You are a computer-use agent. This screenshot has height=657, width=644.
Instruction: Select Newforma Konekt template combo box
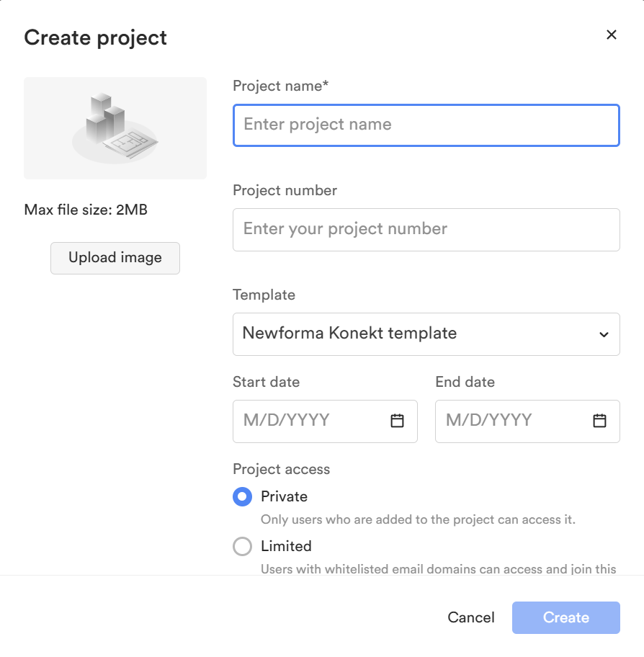(x=426, y=334)
